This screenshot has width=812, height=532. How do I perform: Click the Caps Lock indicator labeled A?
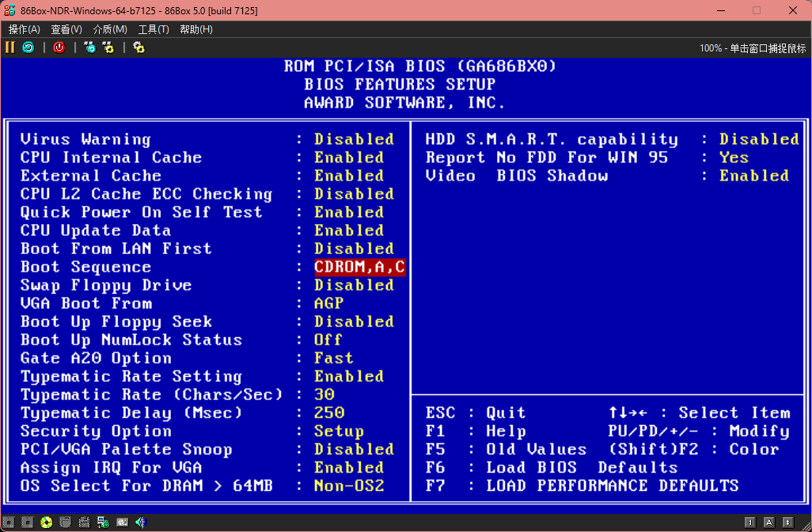pos(769,522)
